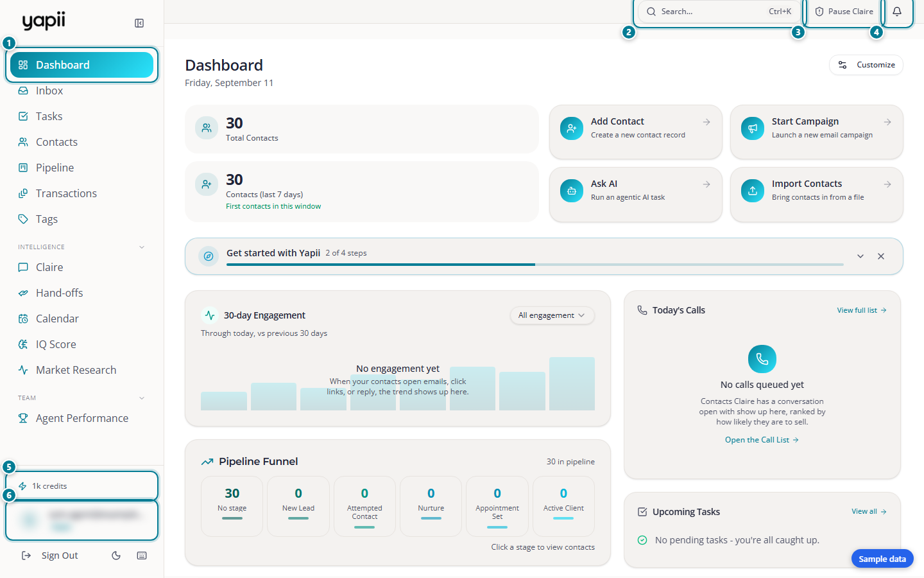Click the "No engagement yet" message
This screenshot has width=924, height=578.
(x=398, y=369)
